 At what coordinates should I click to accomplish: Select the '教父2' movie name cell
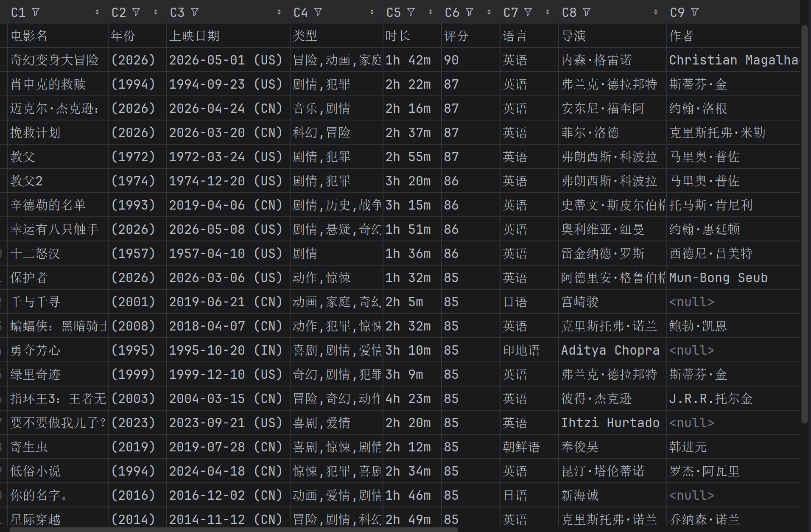click(58, 181)
